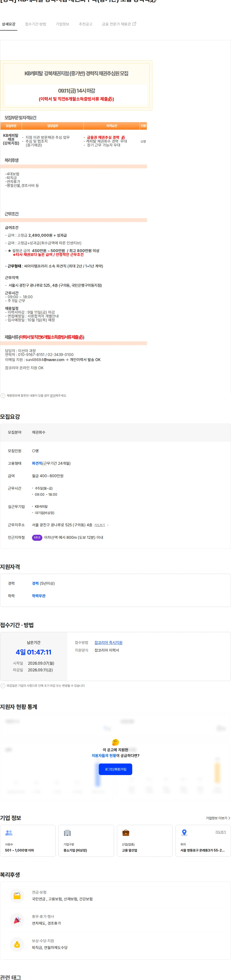Open the 기업정보 tab
The height and width of the screenshot is (980, 231).
62,24
